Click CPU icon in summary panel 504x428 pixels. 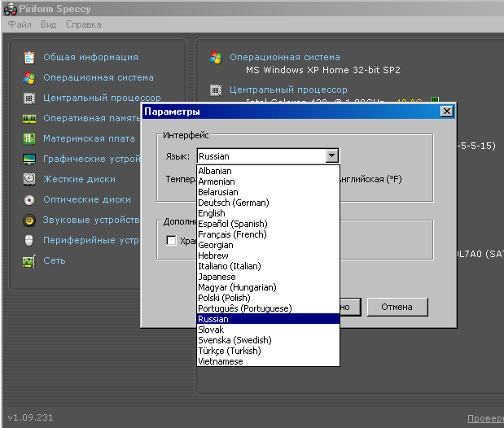216,90
